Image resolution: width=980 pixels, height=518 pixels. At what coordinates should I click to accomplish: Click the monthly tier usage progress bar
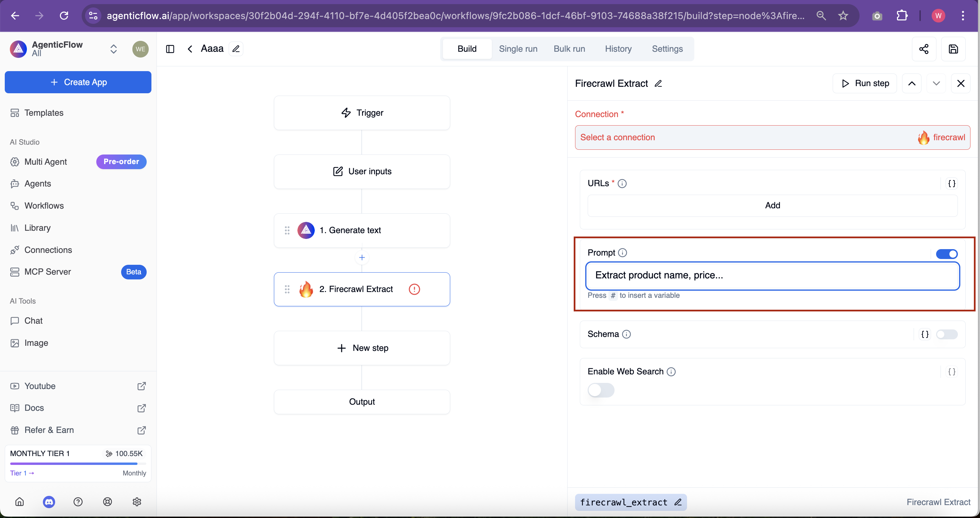tap(78, 464)
